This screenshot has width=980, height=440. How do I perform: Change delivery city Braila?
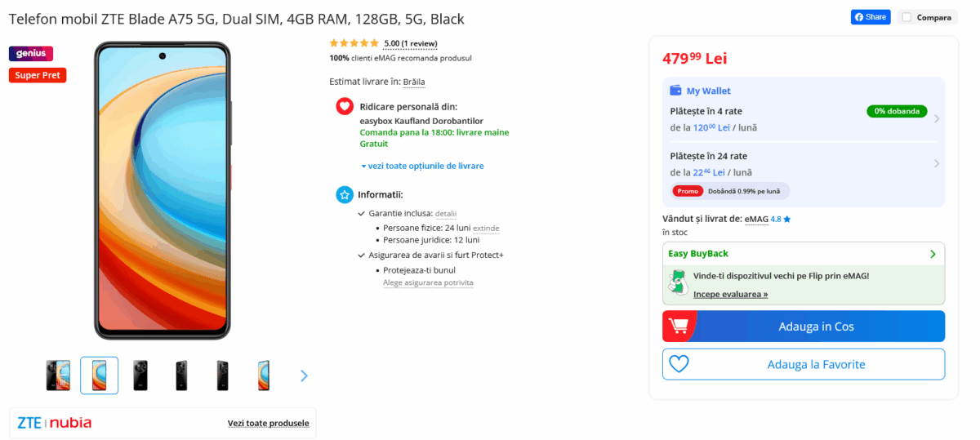pos(414,82)
